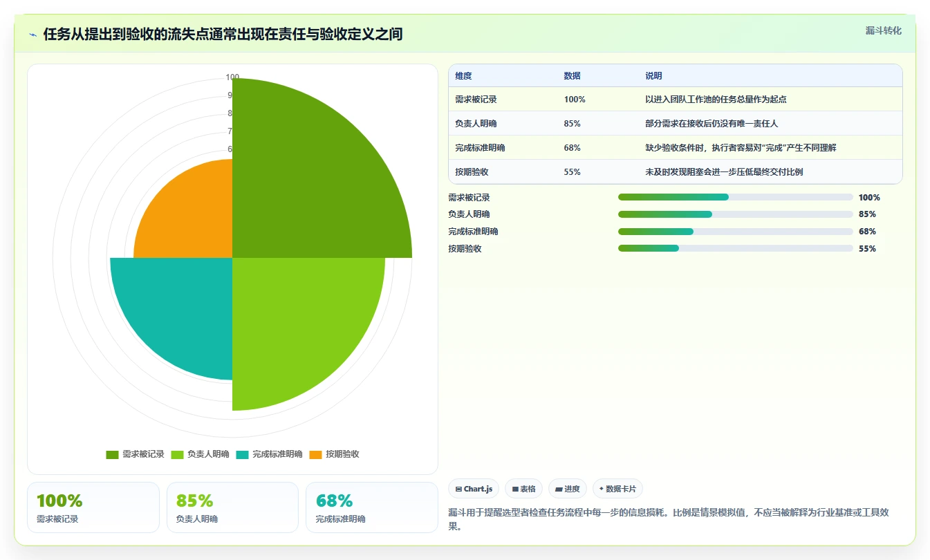Click table cell 按期验收

click(x=472, y=172)
